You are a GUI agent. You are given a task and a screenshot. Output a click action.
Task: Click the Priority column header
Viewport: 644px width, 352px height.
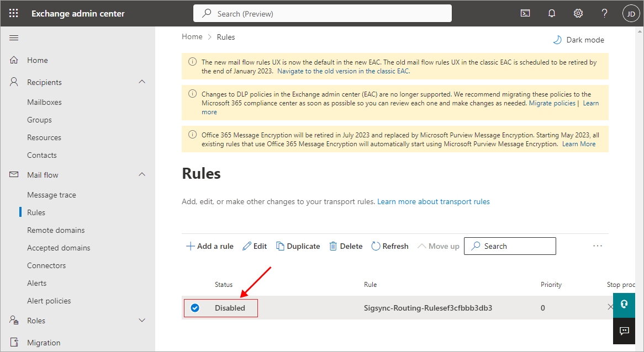[551, 285]
